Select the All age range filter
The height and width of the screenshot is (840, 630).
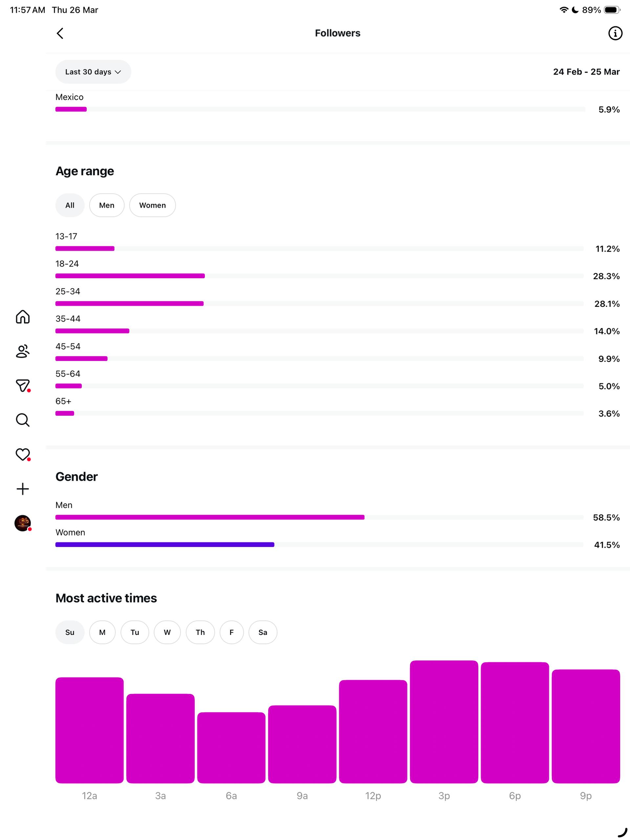pyautogui.click(x=70, y=205)
